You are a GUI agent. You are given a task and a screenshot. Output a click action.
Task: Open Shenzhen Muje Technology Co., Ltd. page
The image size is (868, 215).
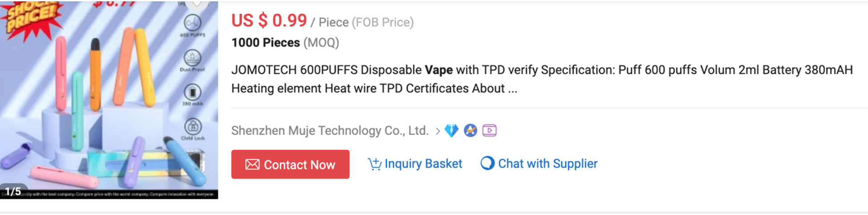(329, 131)
